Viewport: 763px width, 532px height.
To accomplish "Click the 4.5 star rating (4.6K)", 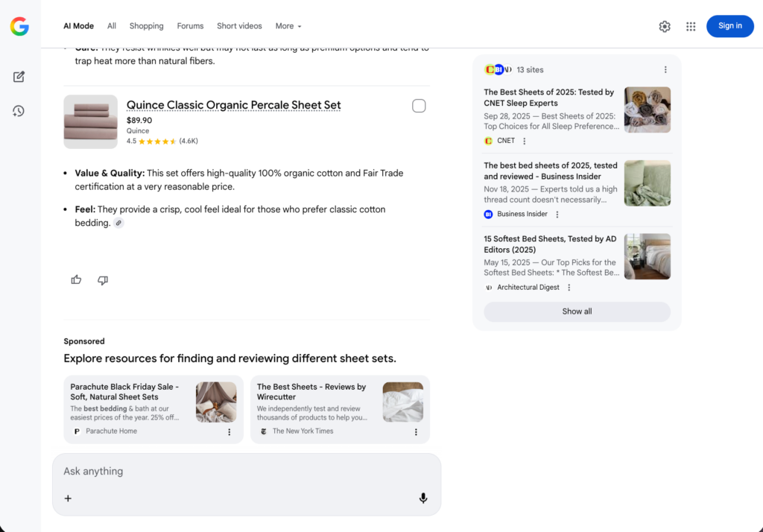I will click(162, 141).
